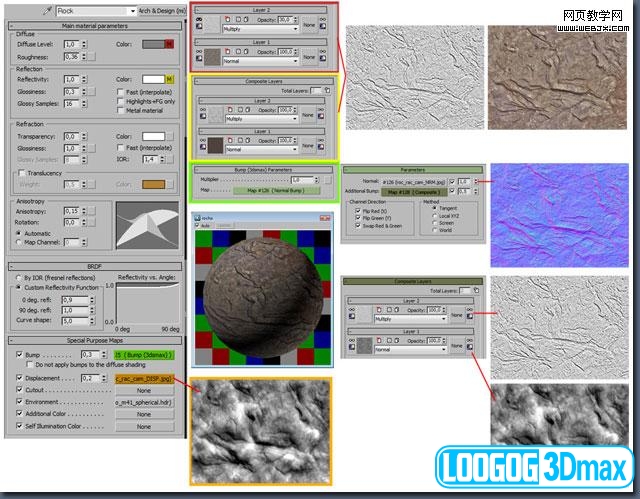Select the Local XYZ method radio button
640x499 pixels.
(x=435, y=216)
